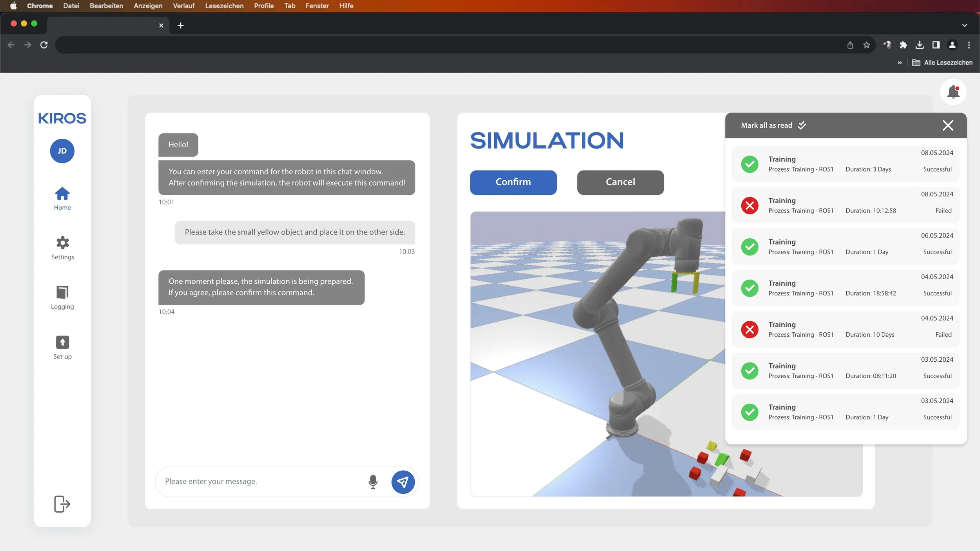Image resolution: width=980 pixels, height=551 pixels.
Task: Open the Home page in sidebar
Action: point(62,198)
